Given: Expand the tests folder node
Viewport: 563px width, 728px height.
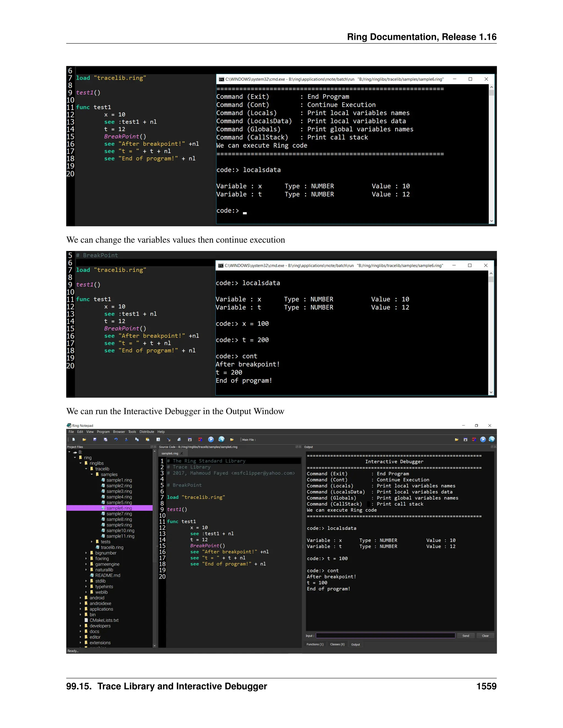Looking at the screenshot, I should coord(92,542).
